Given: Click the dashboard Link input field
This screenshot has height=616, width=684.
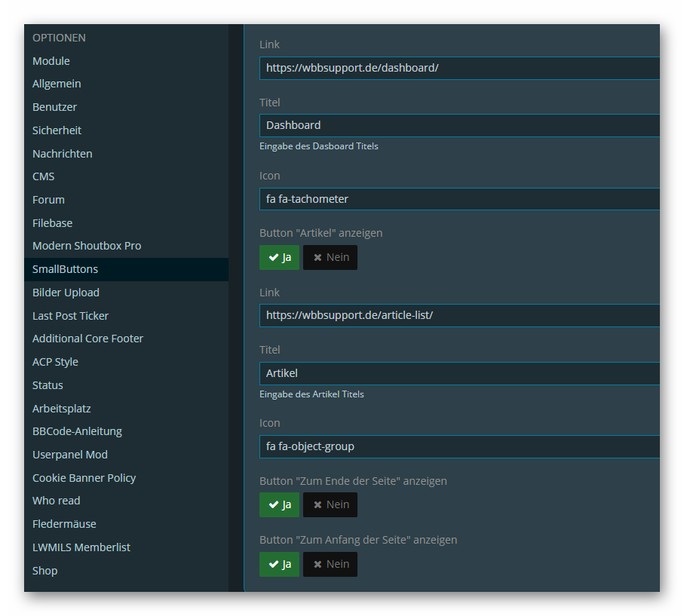Looking at the screenshot, I should [x=459, y=68].
